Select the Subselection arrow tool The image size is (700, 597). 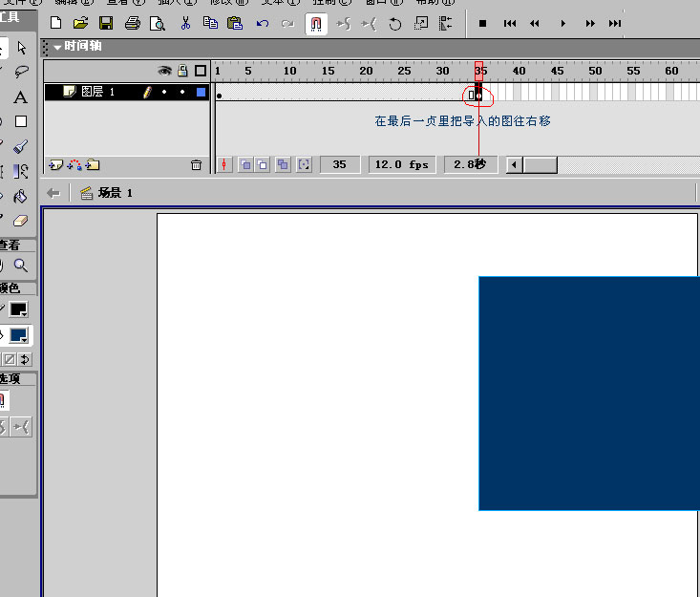point(21,47)
